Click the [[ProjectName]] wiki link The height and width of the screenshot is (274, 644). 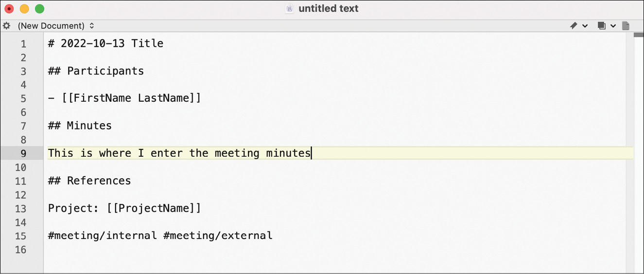[154, 208]
